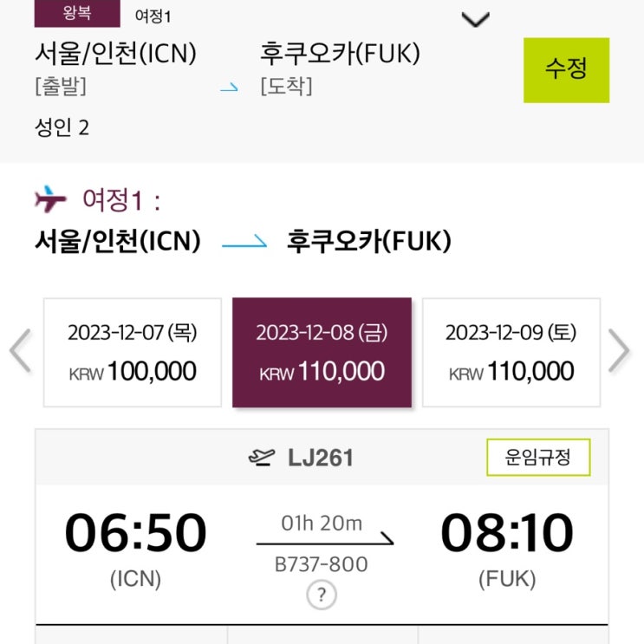Click the 06:50 departure time

pyautogui.click(x=136, y=533)
